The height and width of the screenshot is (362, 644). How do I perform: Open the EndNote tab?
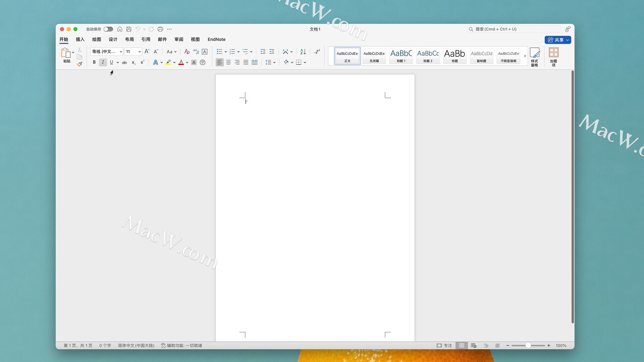click(216, 40)
